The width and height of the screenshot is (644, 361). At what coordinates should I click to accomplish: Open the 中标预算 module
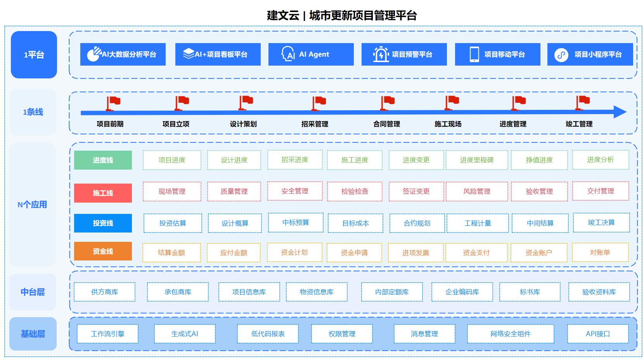pos(296,222)
